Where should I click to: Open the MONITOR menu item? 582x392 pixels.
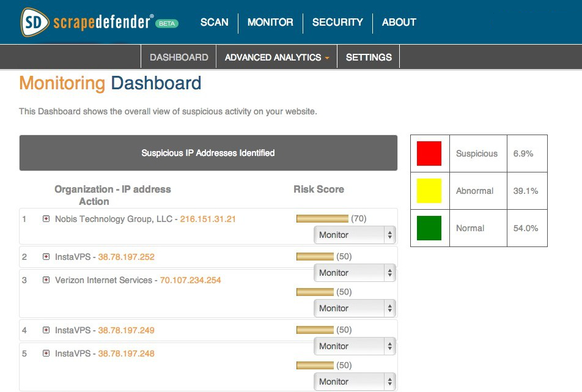click(x=270, y=22)
